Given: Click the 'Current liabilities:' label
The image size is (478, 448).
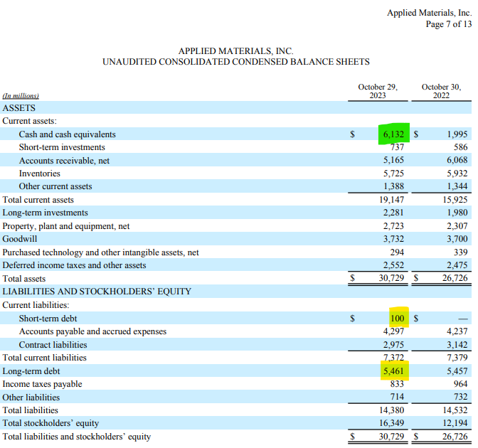Looking at the screenshot, I should [x=36, y=305].
